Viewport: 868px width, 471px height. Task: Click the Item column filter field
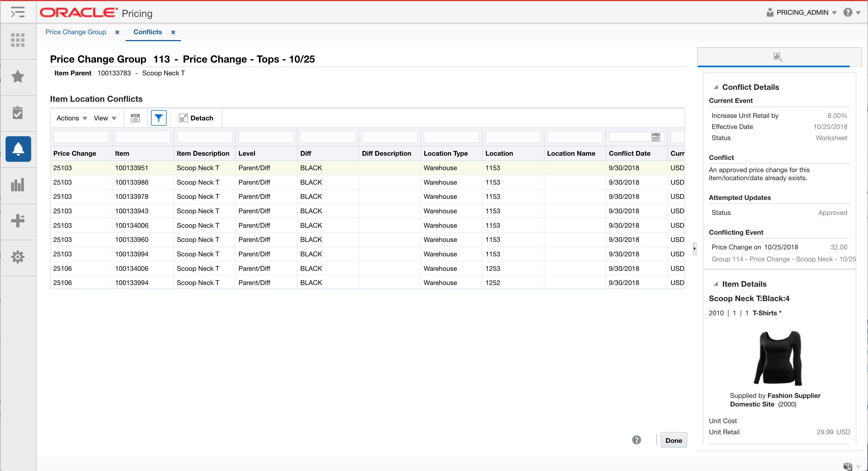(x=143, y=137)
